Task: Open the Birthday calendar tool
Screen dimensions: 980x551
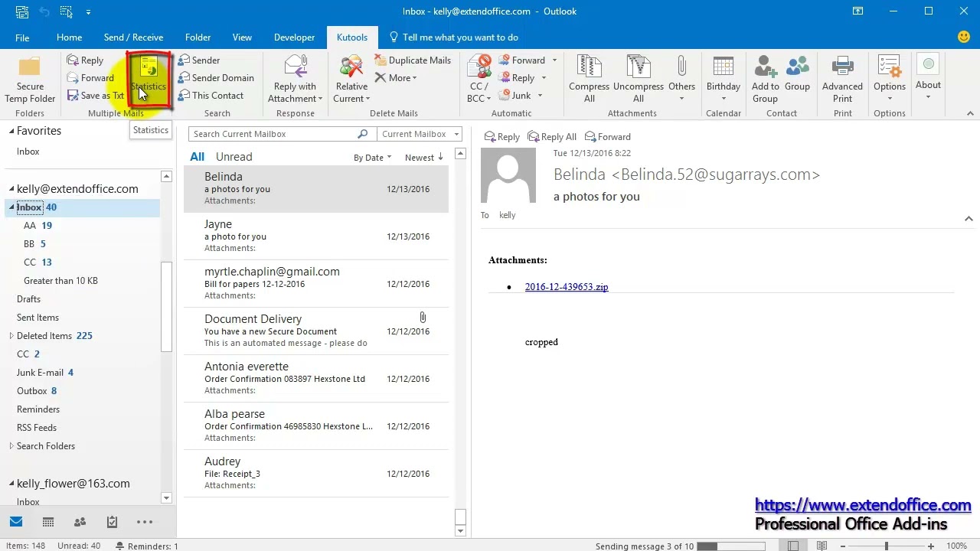Action: pyautogui.click(x=723, y=80)
